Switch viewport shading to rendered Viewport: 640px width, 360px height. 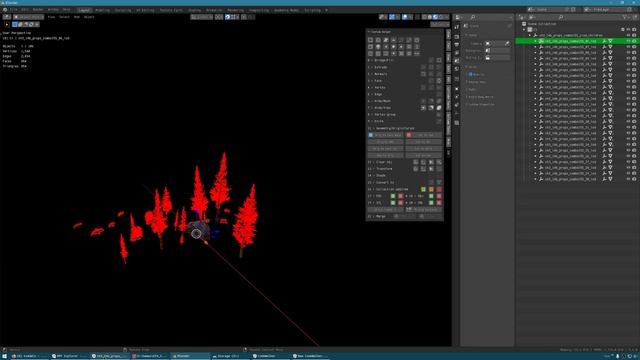[440, 17]
